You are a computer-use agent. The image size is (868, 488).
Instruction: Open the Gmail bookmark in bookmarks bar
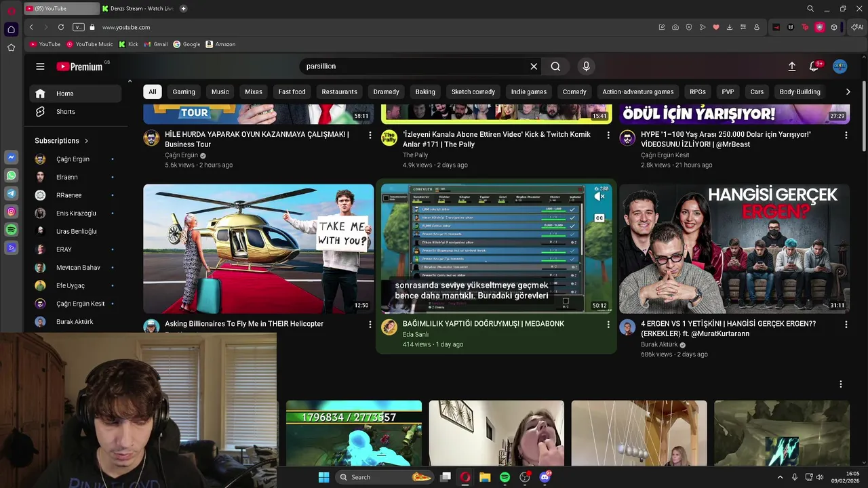[155, 44]
